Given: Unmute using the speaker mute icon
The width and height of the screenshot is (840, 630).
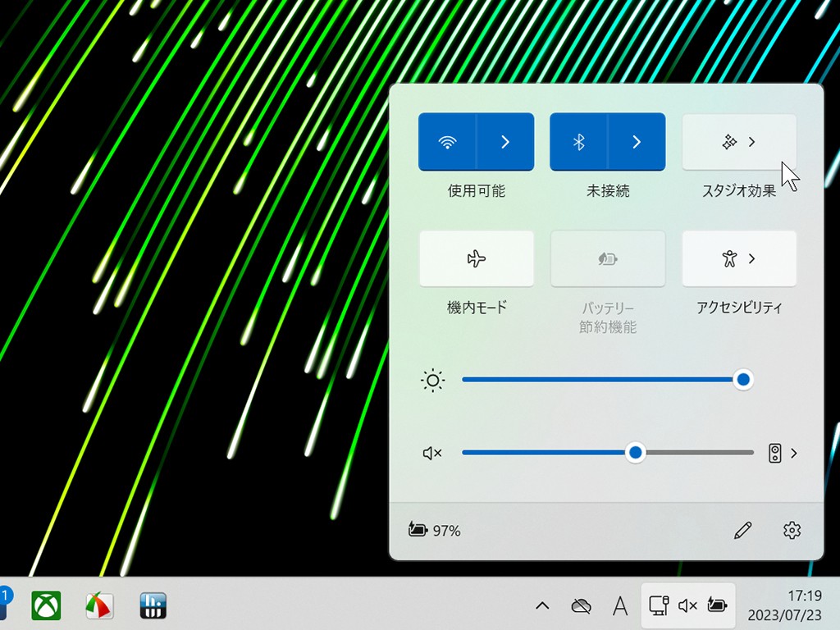Looking at the screenshot, I should click(432, 453).
